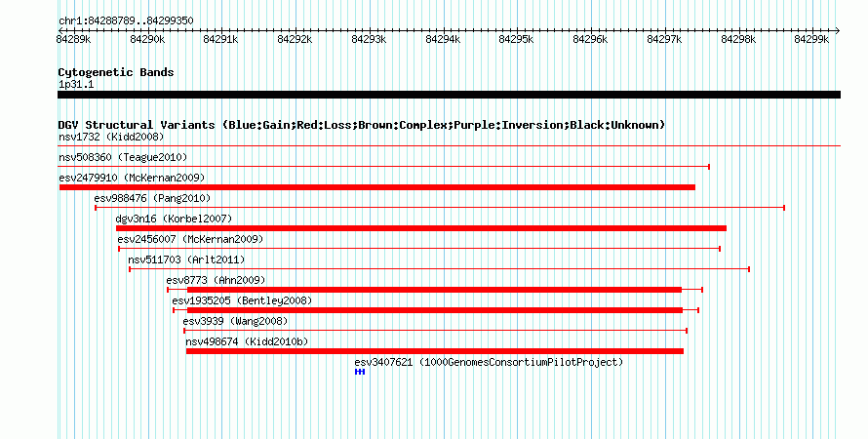Click ruler tick label 84289k

[x=73, y=39]
